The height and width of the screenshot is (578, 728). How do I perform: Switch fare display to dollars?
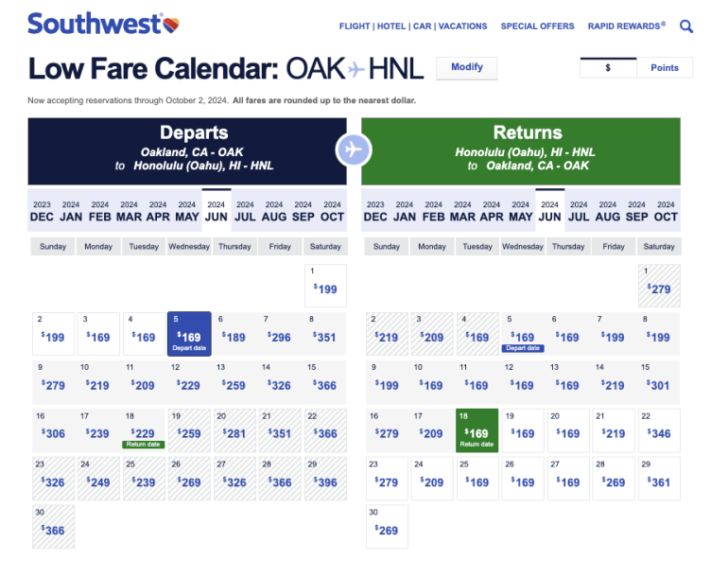[608, 67]
